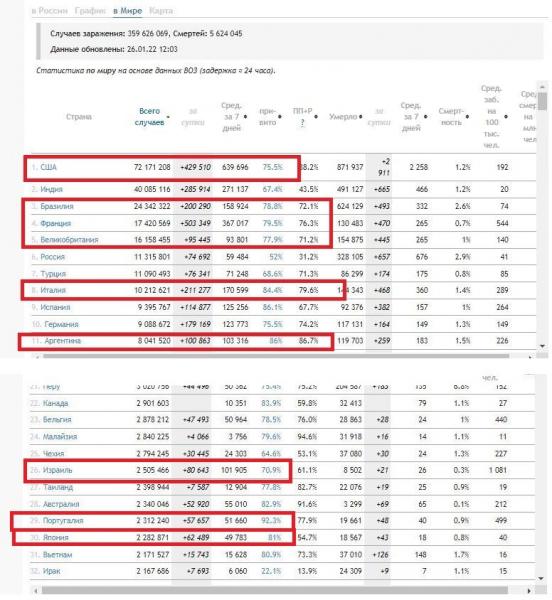Click sort dot next to «Умерло»
Viewport: 552px width, 600px height.
[361, 117]
